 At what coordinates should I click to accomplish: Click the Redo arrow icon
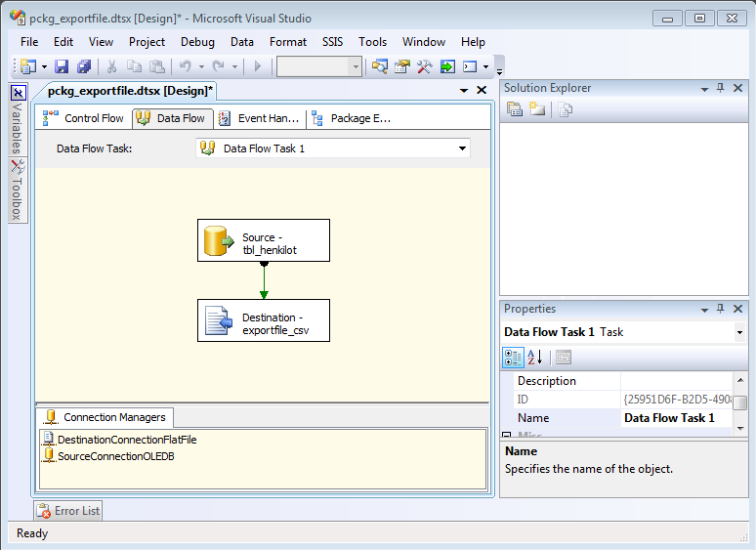coord(219,66)
